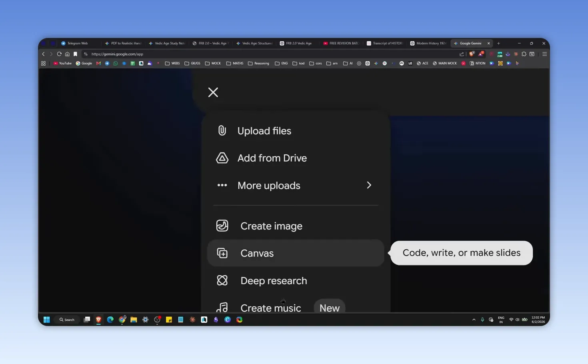Click the bookmarks apps grid icon
The image size is (588, 364).
43,63
